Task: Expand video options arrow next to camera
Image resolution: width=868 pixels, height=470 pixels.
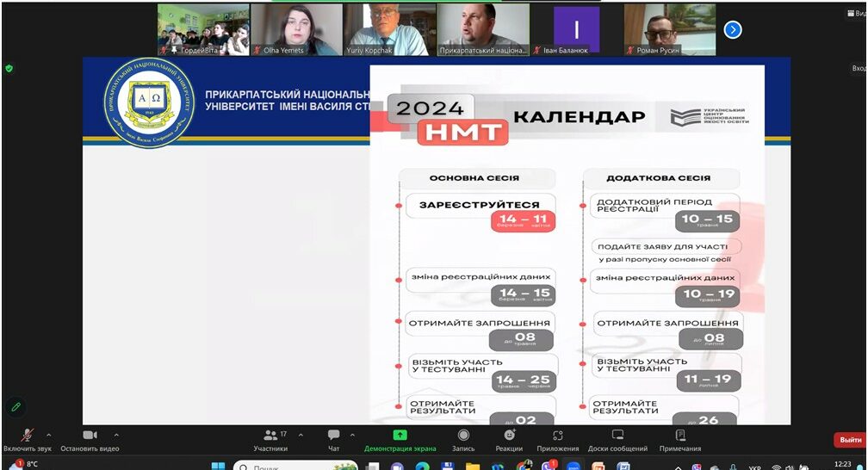Action: (116, 435)
